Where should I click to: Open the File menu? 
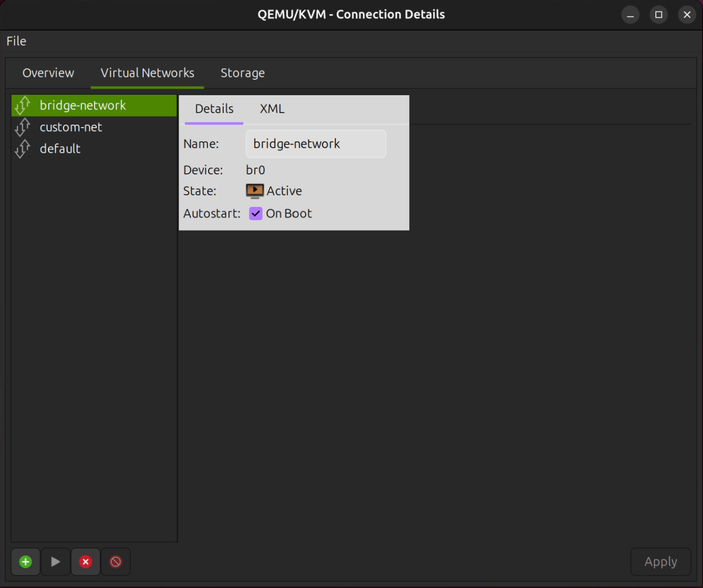(16, 41)
